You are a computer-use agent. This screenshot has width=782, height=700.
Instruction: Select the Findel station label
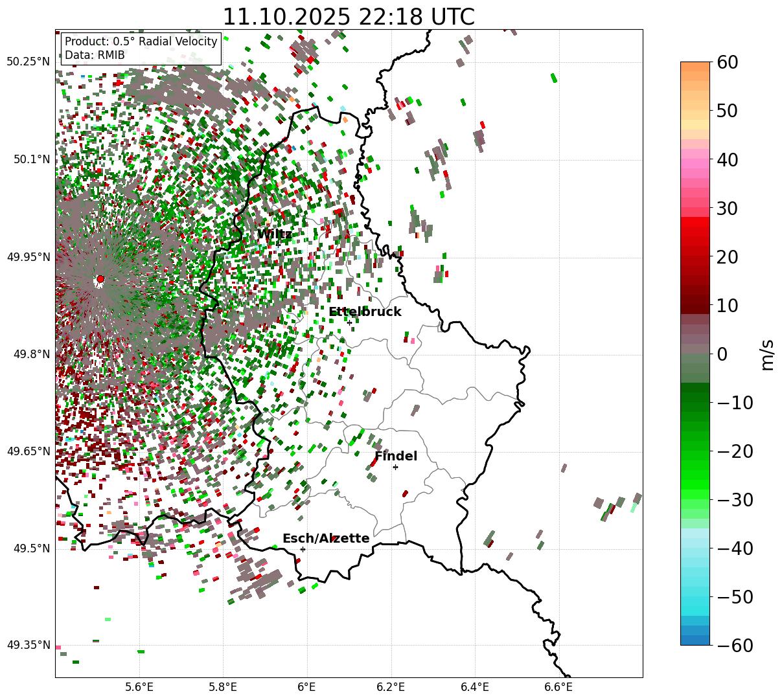tap(396, 457)
